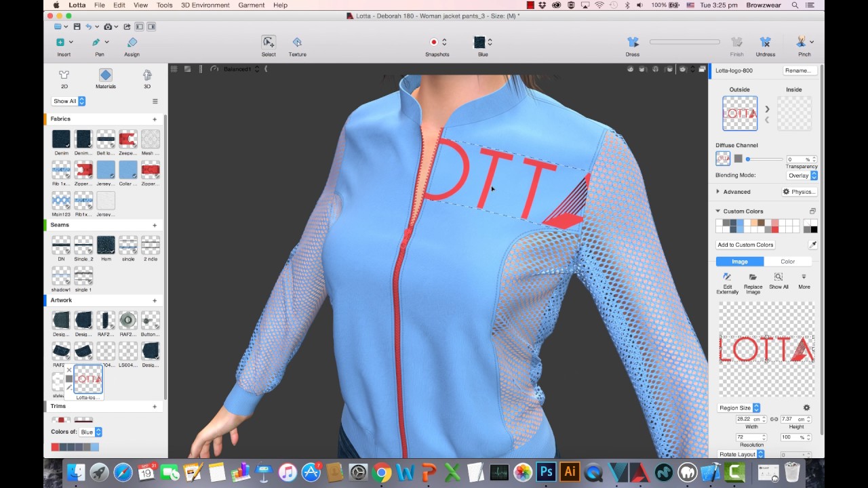This screenshot has width=868, height=488.
Task: Select the Inside face thumbnail
Action: 794,113
